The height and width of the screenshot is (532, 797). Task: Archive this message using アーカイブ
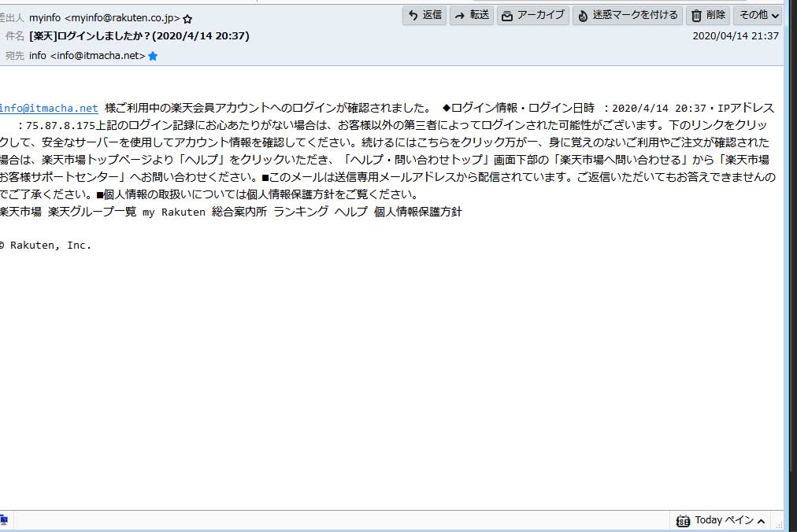click(x=532, y=16)
